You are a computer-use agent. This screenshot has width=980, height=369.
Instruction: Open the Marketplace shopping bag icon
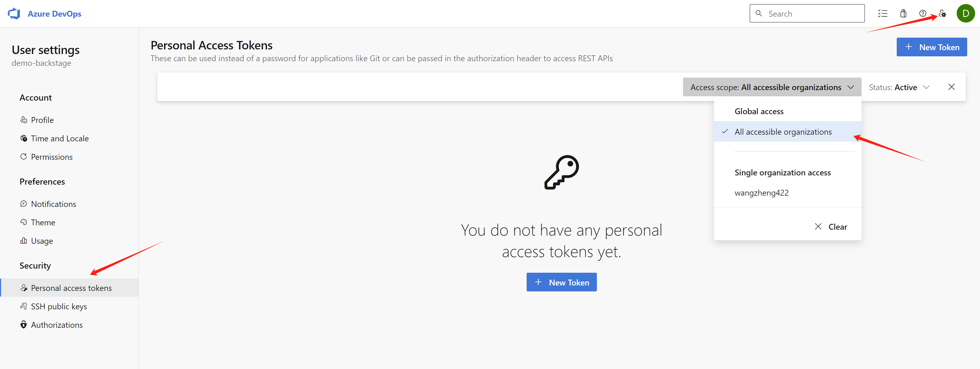coord(903,14)
